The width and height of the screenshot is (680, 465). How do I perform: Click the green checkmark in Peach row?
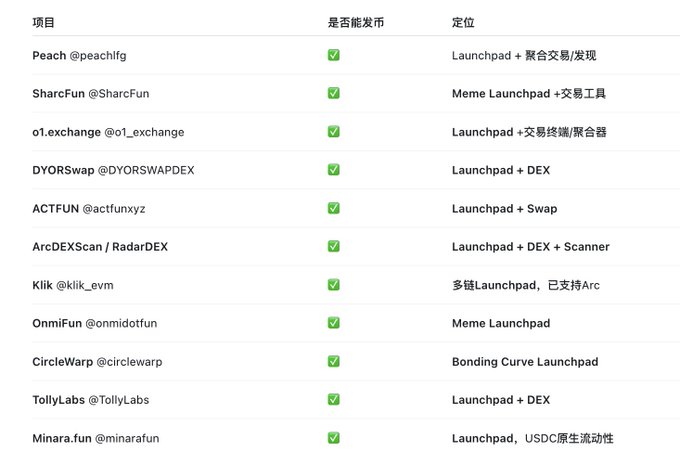click(x=333, y=55)
